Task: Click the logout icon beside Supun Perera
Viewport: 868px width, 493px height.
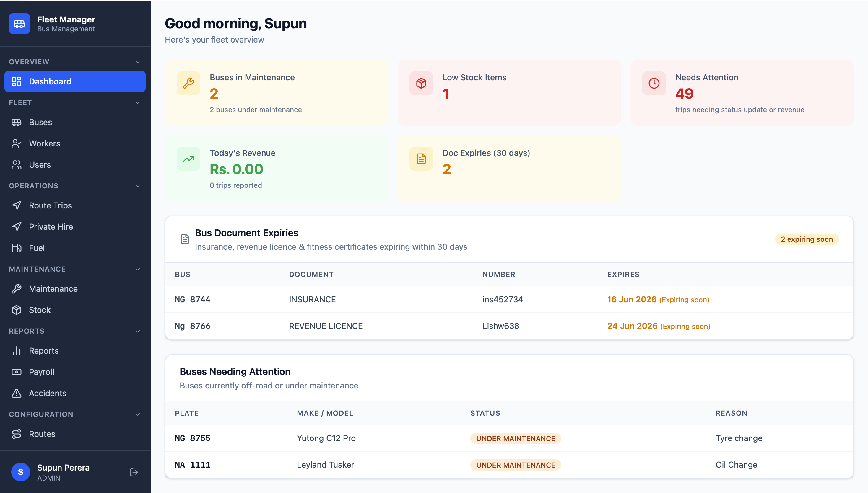Action: click(x=134, y=472)
